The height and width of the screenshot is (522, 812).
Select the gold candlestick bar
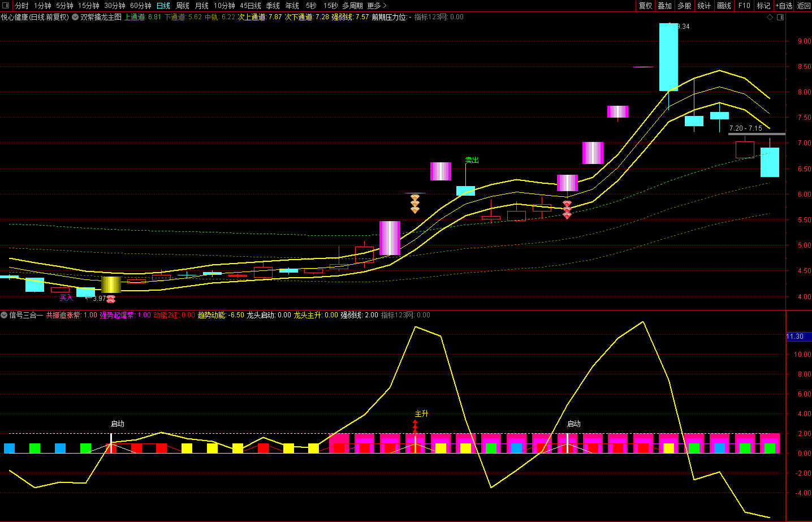tap(111, 284)
